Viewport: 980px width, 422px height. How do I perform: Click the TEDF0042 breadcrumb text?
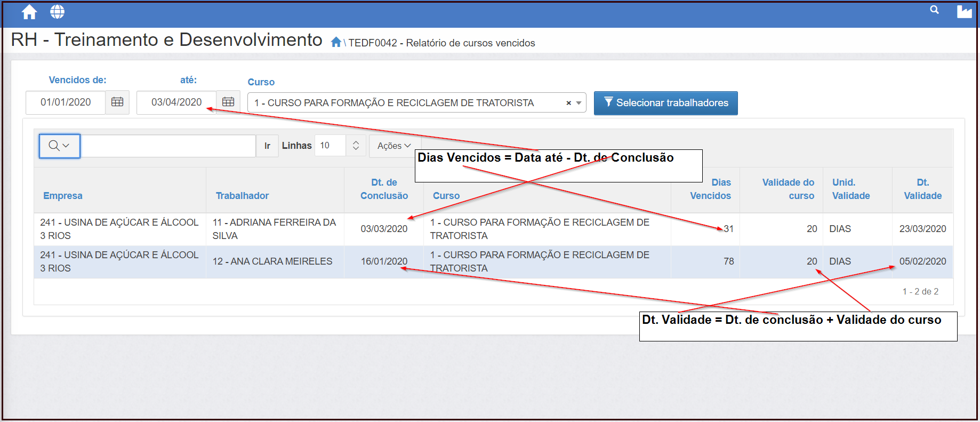(x=441, y=43)
